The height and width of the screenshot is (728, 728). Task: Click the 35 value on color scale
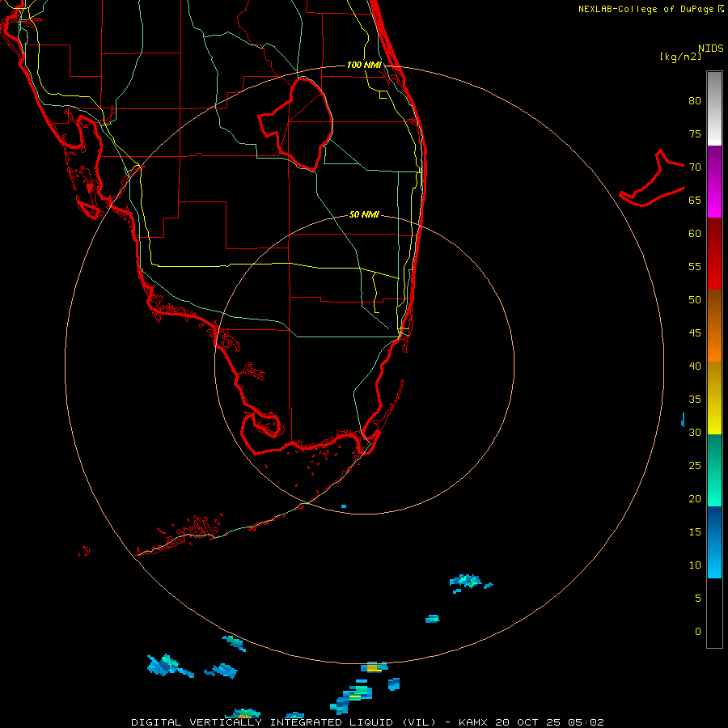point(695,400)
